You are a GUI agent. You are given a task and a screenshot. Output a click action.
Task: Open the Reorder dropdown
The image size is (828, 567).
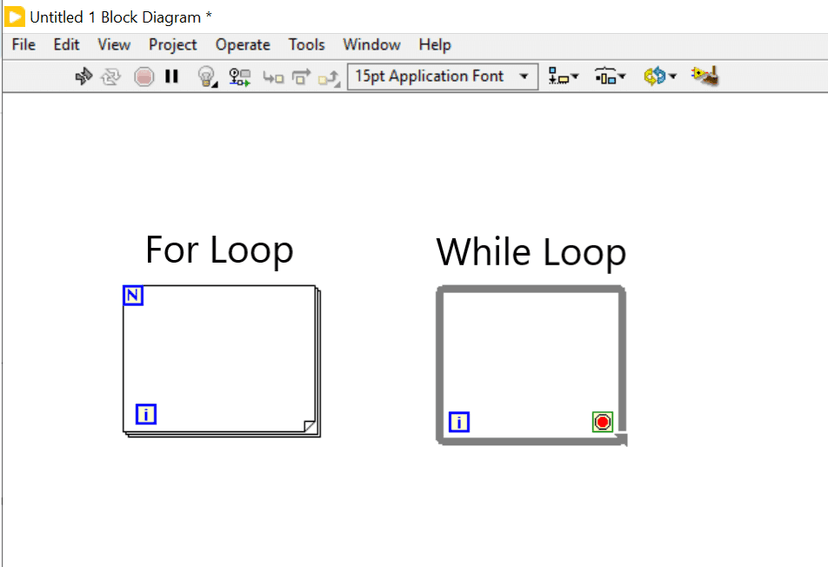coord(660,76)
